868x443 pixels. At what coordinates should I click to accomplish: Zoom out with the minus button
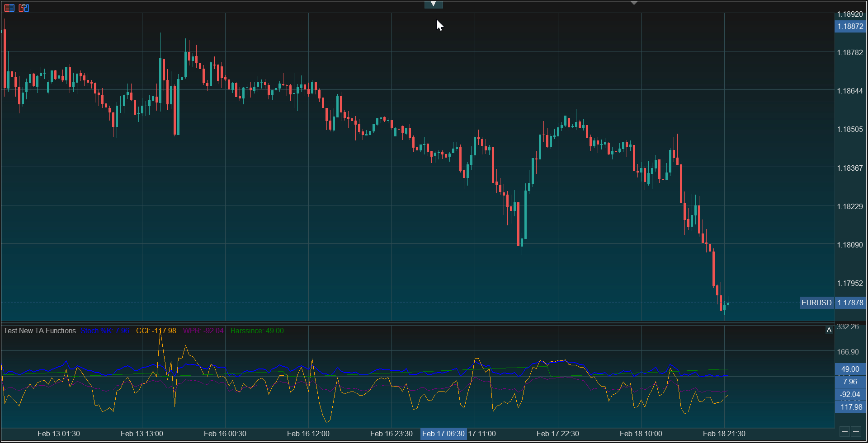[x=844, y=432]
